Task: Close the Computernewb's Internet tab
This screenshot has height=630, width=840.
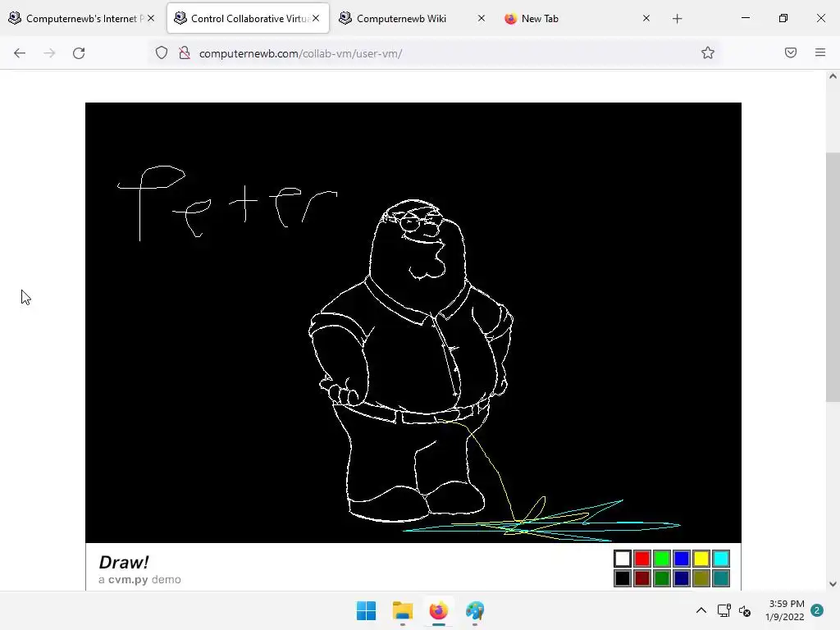Action: (151, 18)
